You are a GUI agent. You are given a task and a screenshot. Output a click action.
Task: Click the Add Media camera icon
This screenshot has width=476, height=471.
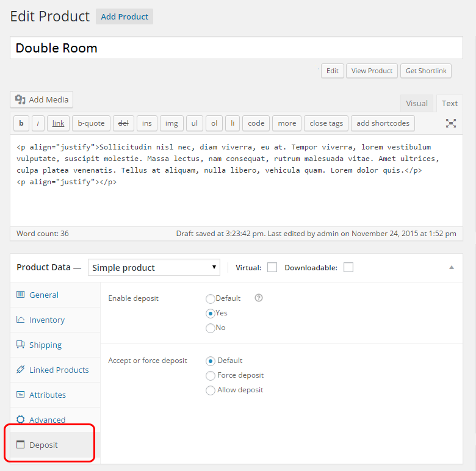tap(20, 99)
